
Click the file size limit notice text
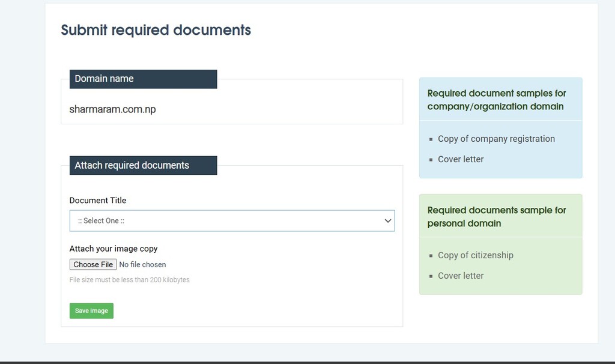(129, 279)
